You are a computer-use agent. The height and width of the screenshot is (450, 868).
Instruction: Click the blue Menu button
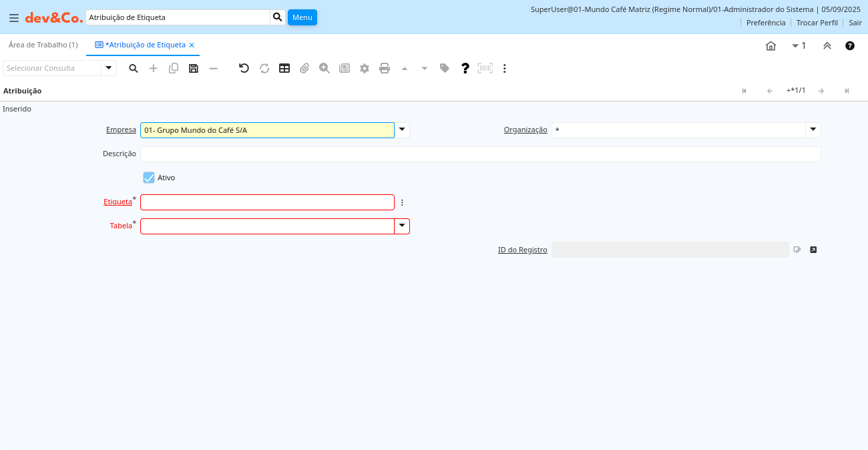(302, 17)
